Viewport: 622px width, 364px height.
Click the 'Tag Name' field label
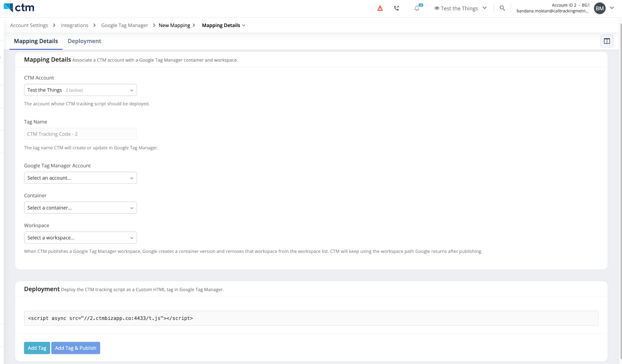click(x=36, y=122)
